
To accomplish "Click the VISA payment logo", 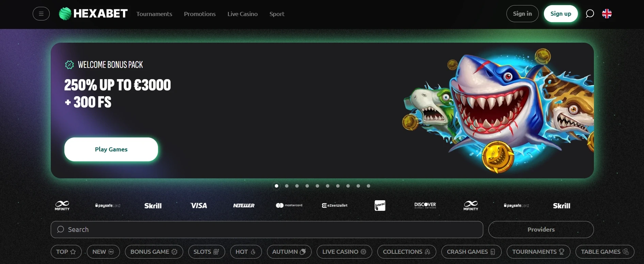I will (x=199, y=205).
